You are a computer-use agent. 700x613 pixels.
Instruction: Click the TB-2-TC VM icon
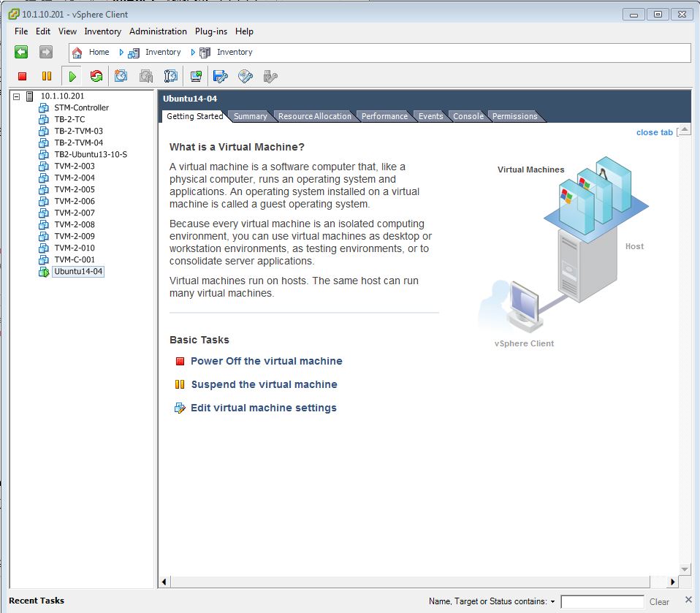point(44,119)
